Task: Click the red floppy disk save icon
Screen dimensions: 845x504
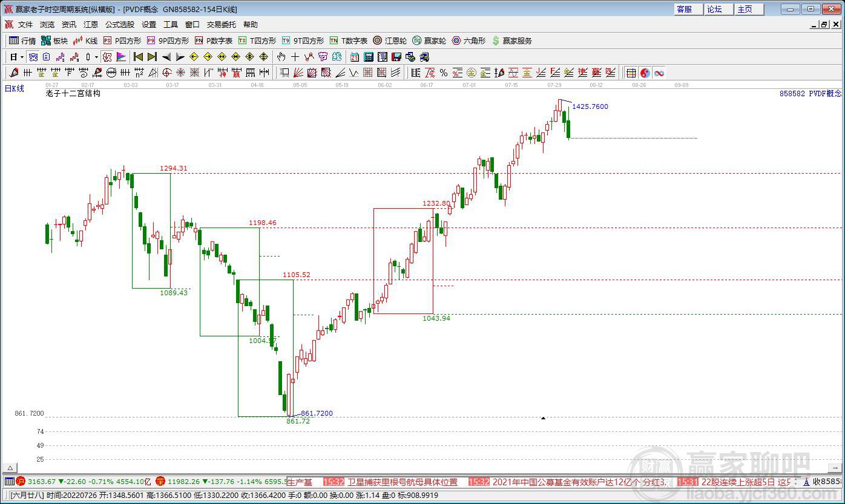Action: pyautogui.click(x=396, y=57)
